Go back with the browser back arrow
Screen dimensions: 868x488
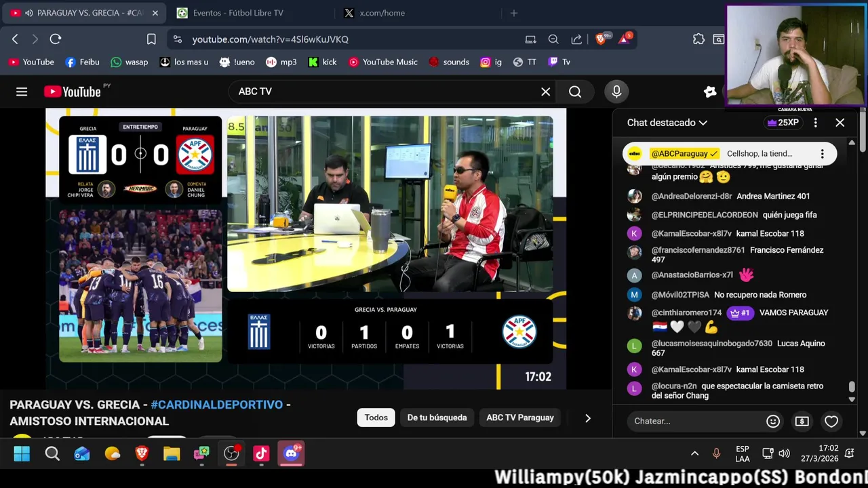point(15,39)
